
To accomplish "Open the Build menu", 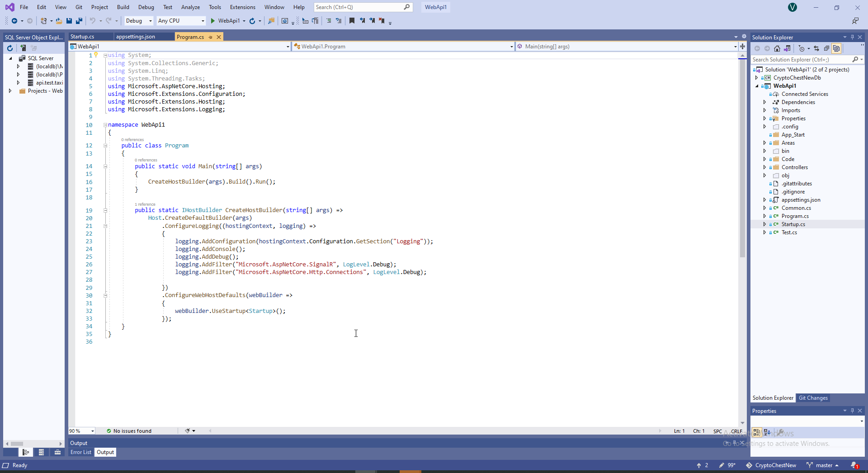I will coord(123,7).
